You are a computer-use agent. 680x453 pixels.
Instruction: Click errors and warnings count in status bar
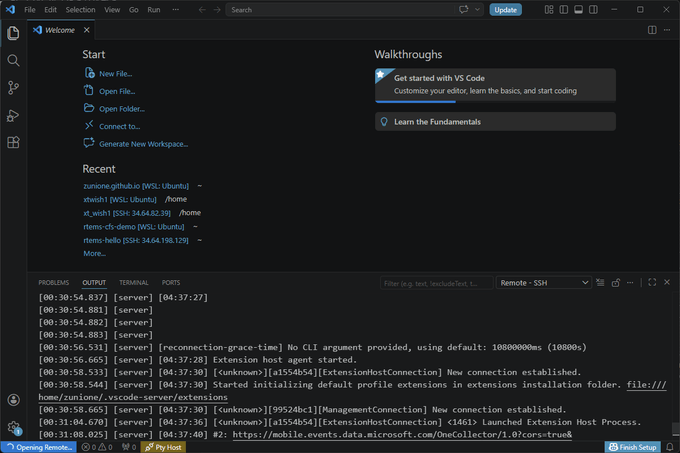click(x=97, y=447)
